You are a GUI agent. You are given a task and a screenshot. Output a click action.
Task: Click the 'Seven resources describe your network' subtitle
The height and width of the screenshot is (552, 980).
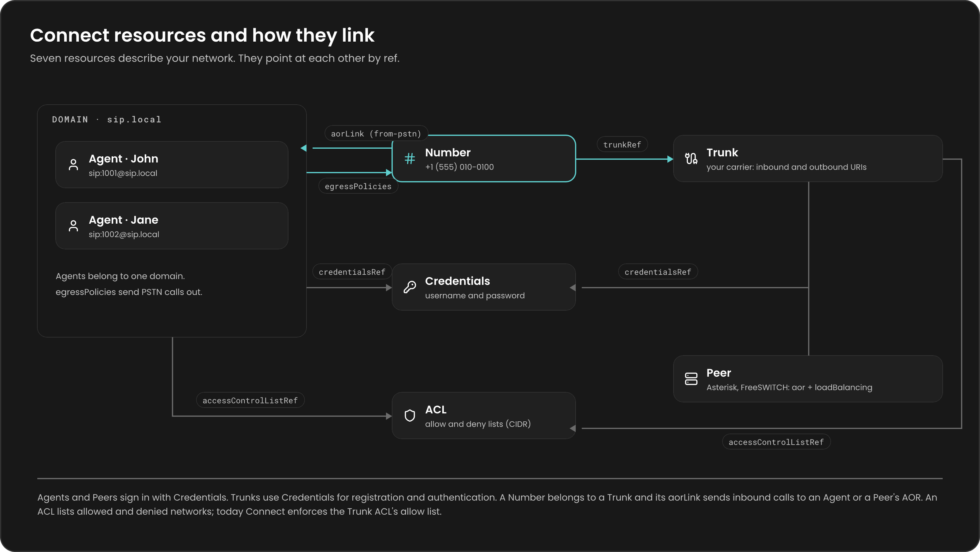[214, 58]
